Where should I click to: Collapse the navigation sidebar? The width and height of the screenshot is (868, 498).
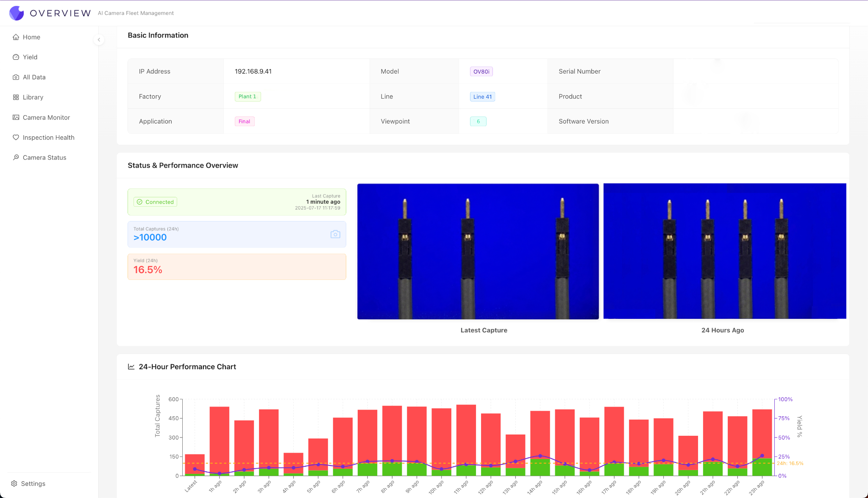(98, 39)
